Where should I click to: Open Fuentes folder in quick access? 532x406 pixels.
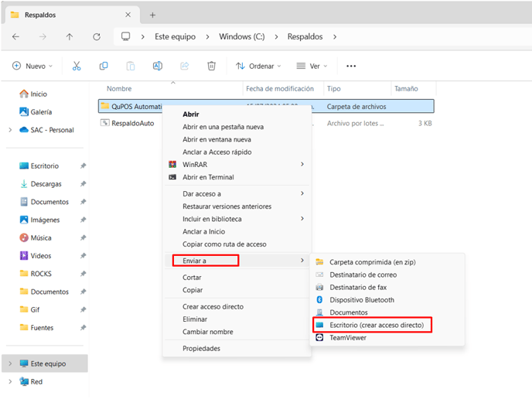(36, 328)
